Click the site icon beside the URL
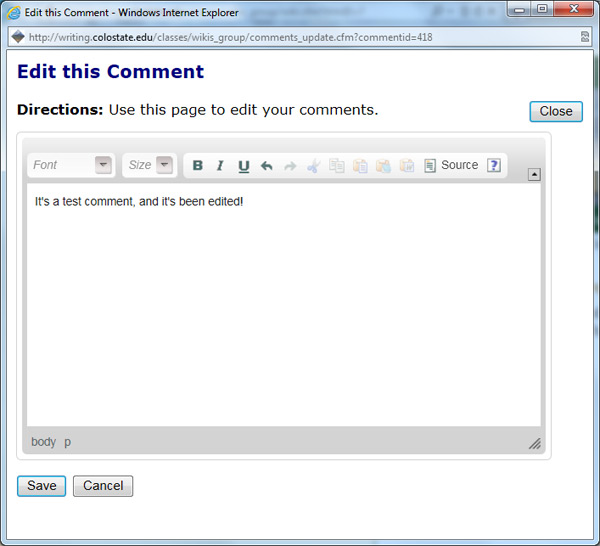The height and width of the screenshot is (546, 600). tap(18, 37)
